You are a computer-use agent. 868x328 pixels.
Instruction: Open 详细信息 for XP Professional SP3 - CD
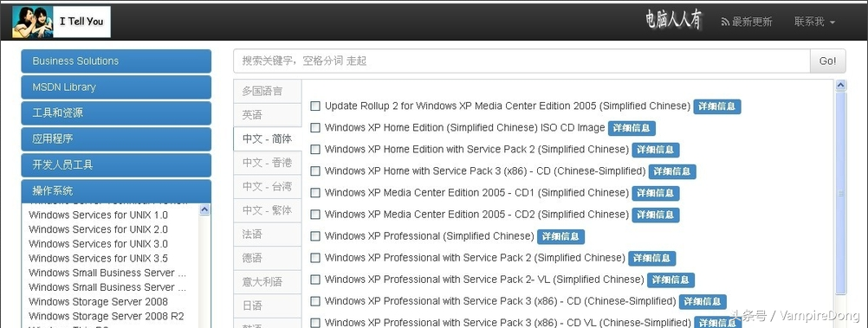703,301
